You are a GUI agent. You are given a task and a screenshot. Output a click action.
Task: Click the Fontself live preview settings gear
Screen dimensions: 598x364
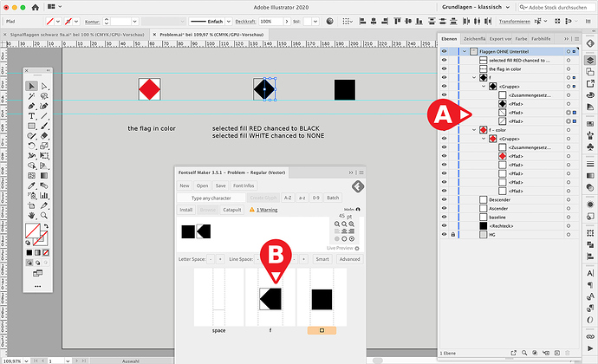(357, 249)
